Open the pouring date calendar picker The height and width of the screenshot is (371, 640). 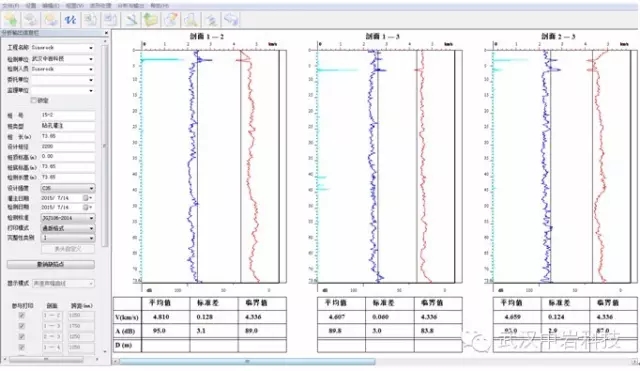(x=87, y=198)
